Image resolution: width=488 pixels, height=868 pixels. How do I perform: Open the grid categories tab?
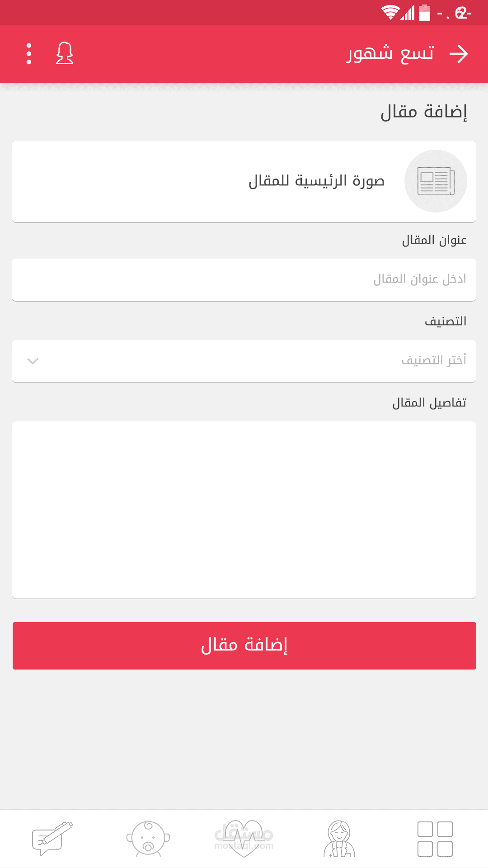click(x=435, y=839)
